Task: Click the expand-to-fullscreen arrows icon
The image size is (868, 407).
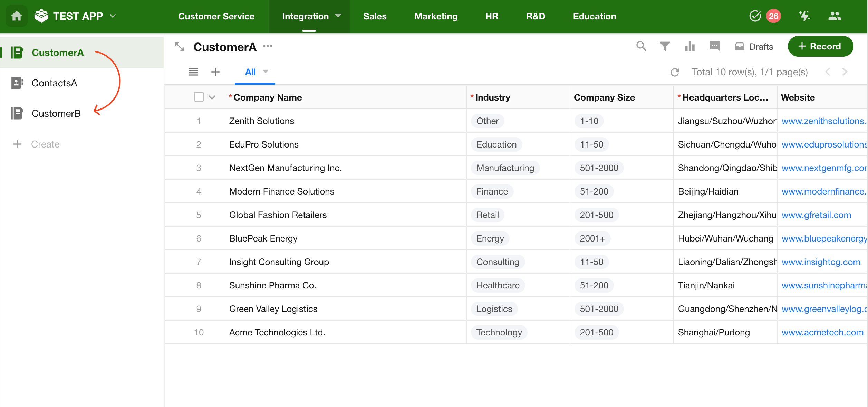Action: click(180, 47)
